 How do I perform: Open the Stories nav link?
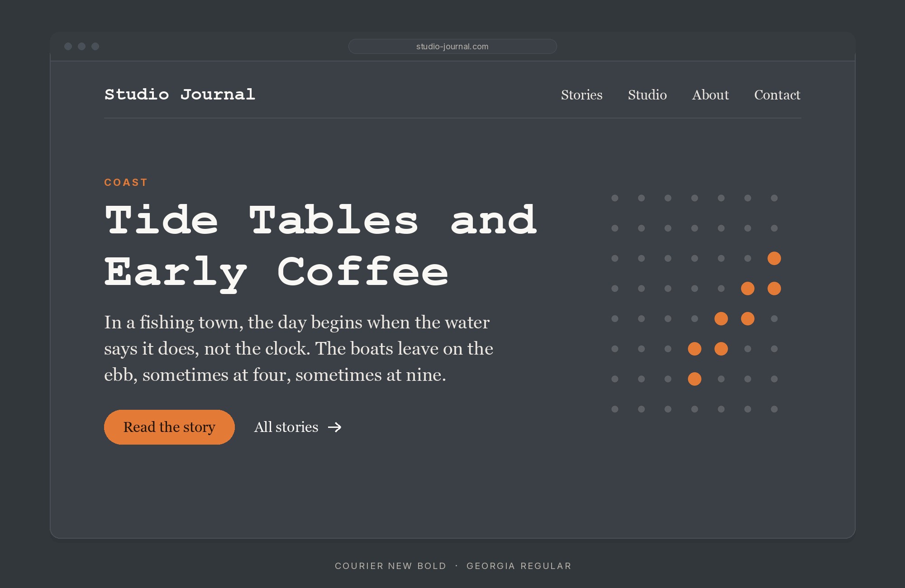tap(581, 95)
